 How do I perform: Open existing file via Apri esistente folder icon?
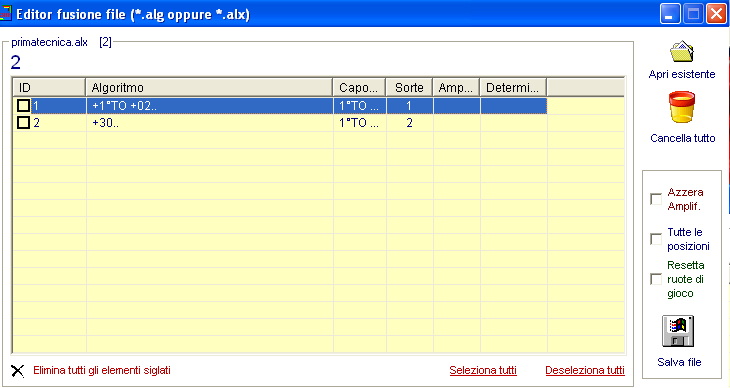click(682, 52)
